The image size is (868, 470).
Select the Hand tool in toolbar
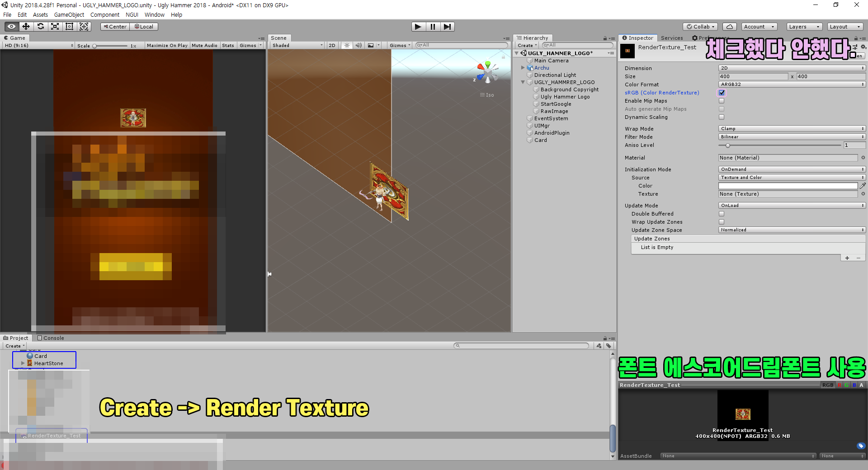click(11, 27)
